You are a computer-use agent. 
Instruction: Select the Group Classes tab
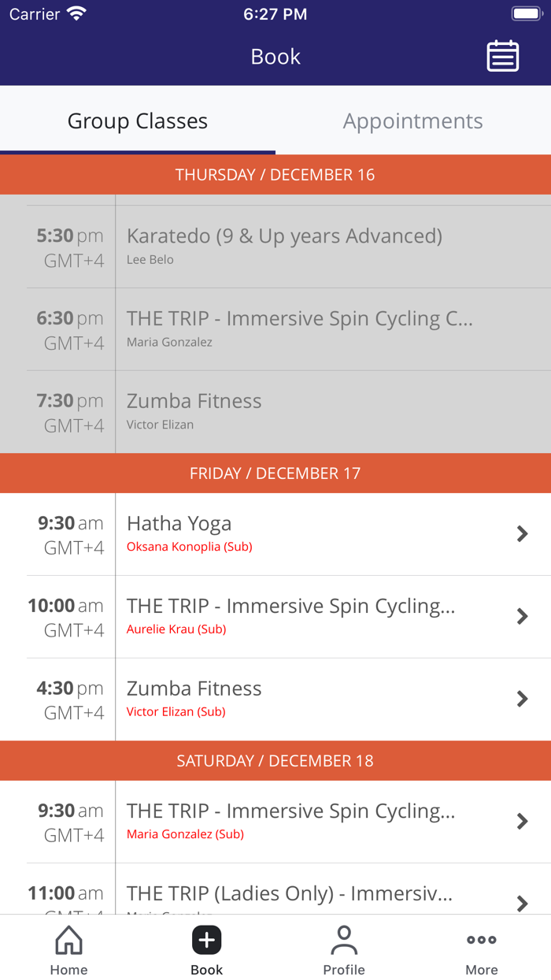(x=137, y=121)
